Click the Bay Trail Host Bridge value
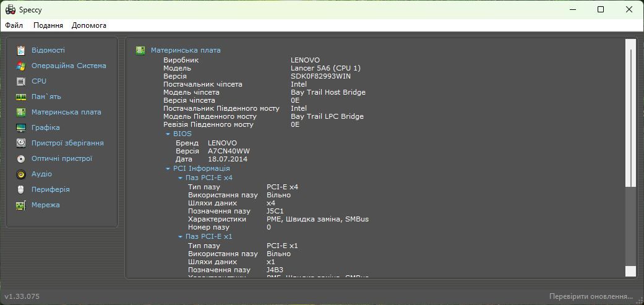Image resolution: width=644 pixels, height=305 pixels. 328,92
